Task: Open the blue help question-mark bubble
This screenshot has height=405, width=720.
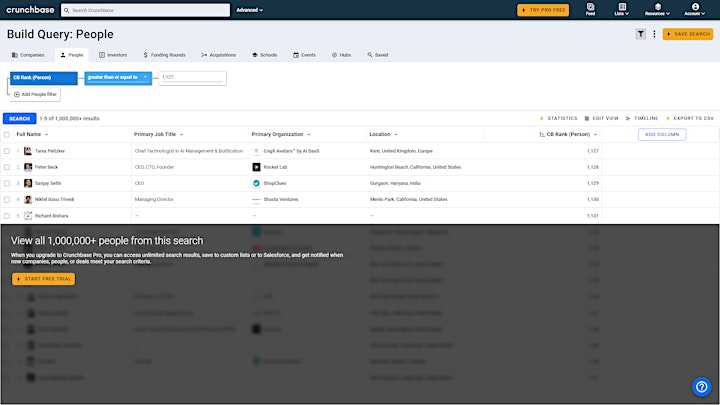Action: click(702, 387)
